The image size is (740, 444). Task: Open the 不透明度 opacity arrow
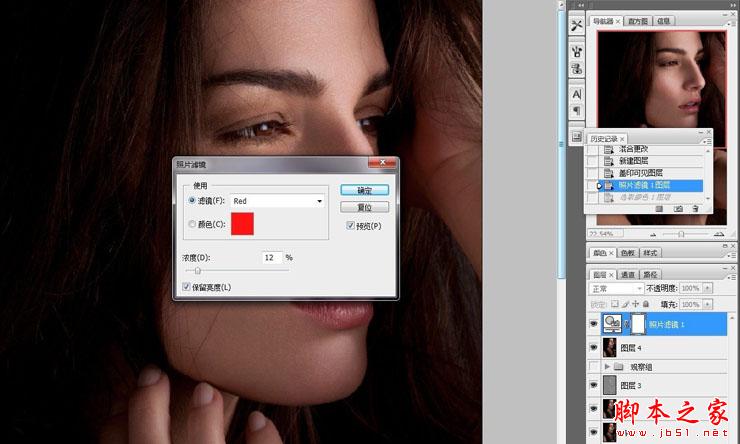(707, 288)
